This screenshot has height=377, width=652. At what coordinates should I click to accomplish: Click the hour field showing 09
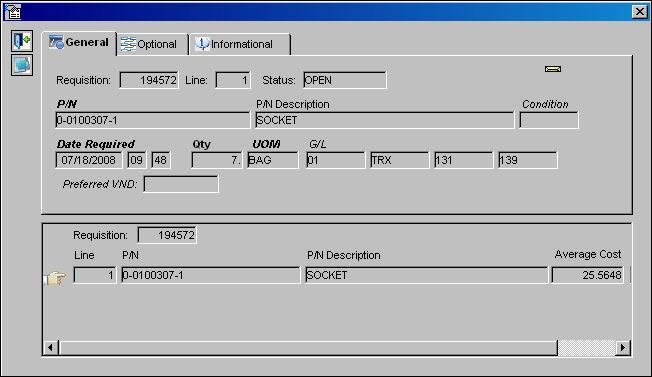tap(137, 160)
